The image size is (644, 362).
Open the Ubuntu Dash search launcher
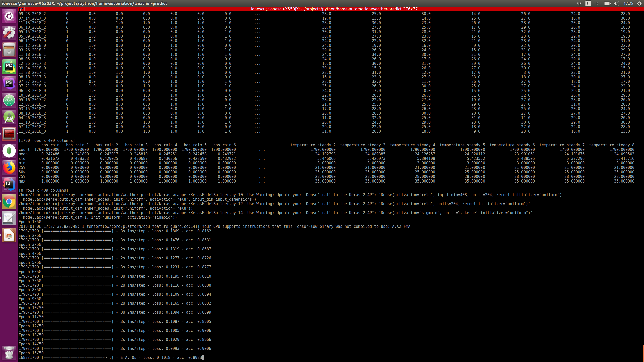[x=9, y=16]
